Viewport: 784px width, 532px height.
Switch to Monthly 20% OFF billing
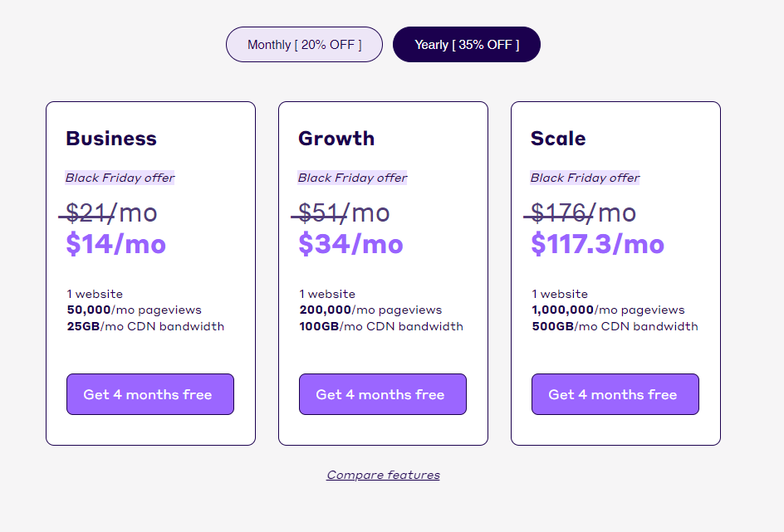pyautogui.click(x=304, y=45)
